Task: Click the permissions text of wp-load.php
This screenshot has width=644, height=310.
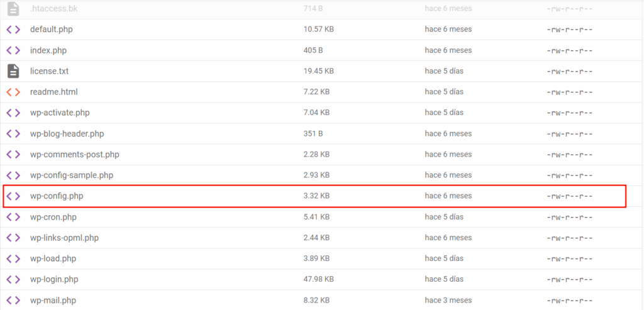Action: click(570, 258)
